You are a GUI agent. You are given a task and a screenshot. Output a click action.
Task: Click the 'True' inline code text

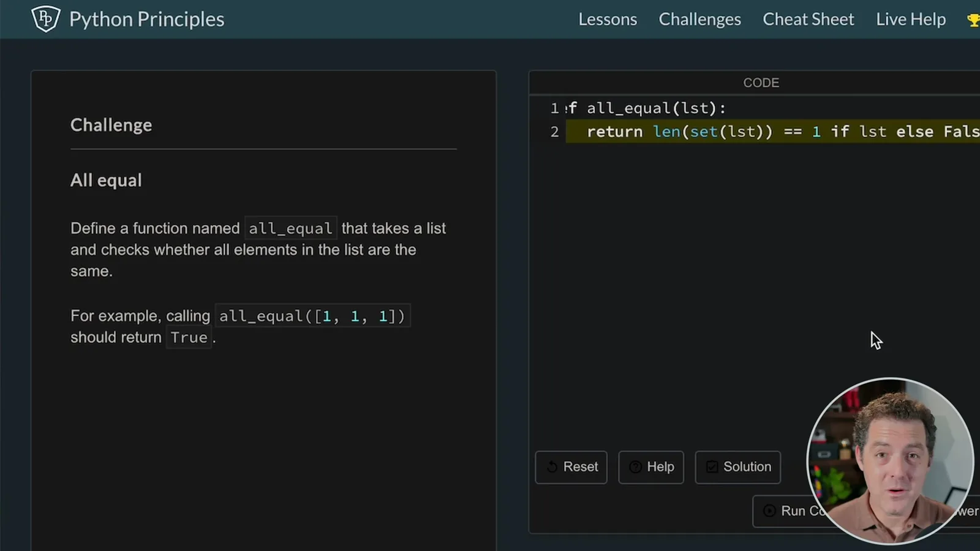[189, 337]
